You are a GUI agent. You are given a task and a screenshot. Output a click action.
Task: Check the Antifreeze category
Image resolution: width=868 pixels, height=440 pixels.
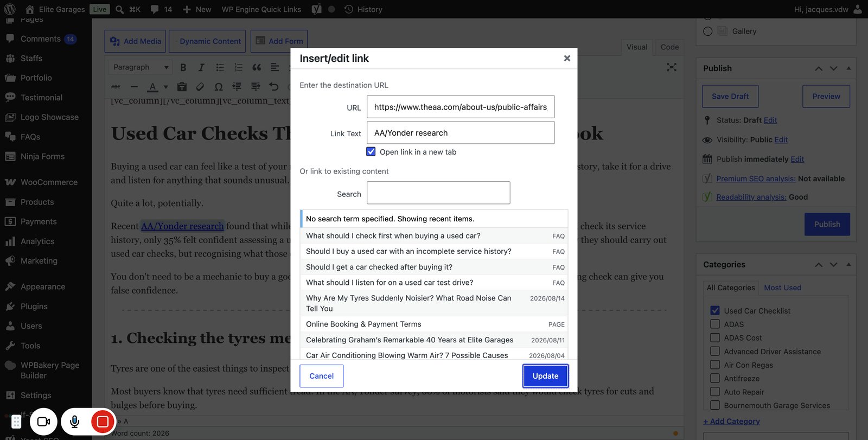point(715,378)
